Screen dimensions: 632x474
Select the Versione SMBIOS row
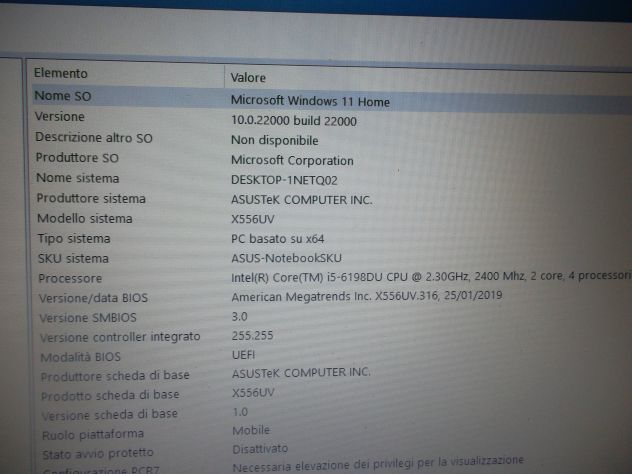(x=88, y=318)
